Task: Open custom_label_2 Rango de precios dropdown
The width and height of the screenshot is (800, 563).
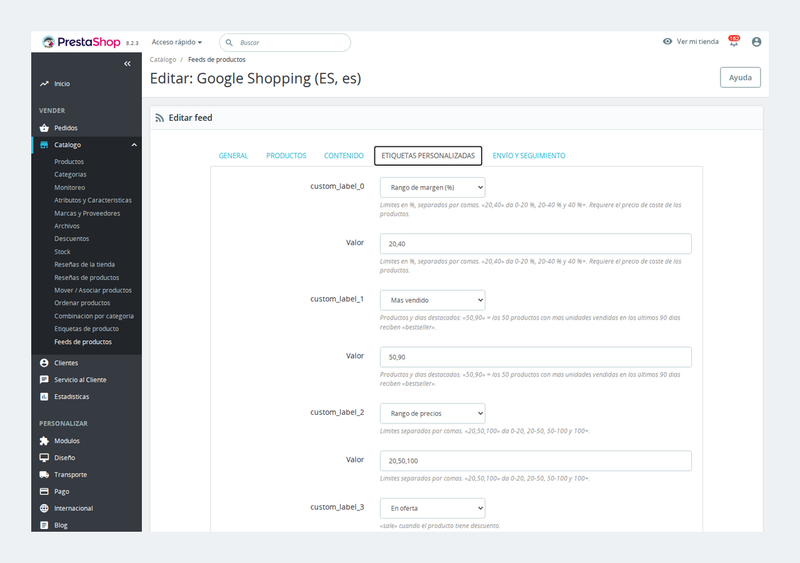Action: (x=433, y=413)
